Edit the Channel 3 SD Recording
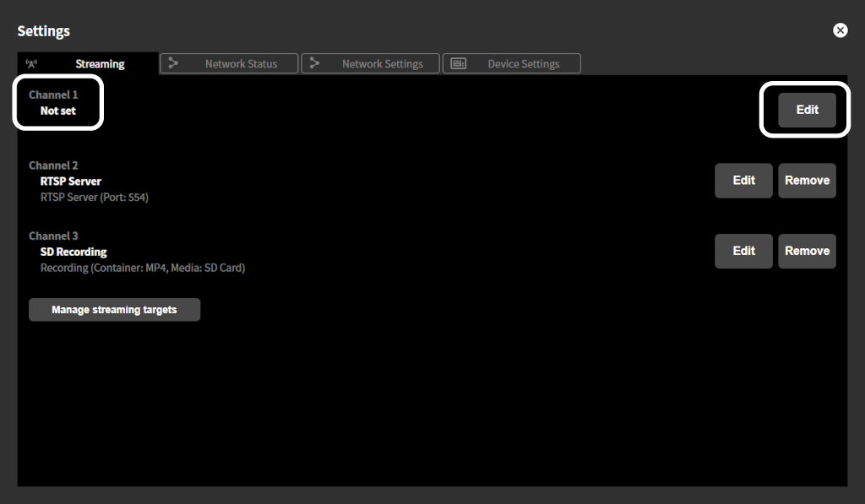 tap(743, 251)
